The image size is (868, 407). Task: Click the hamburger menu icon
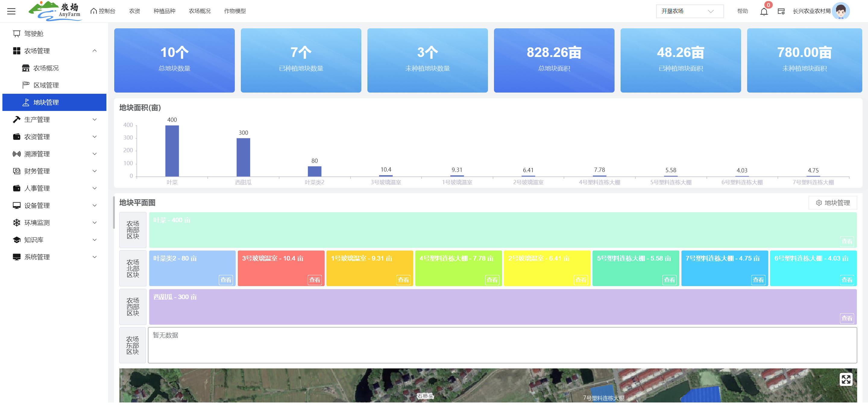coord(11,11)
